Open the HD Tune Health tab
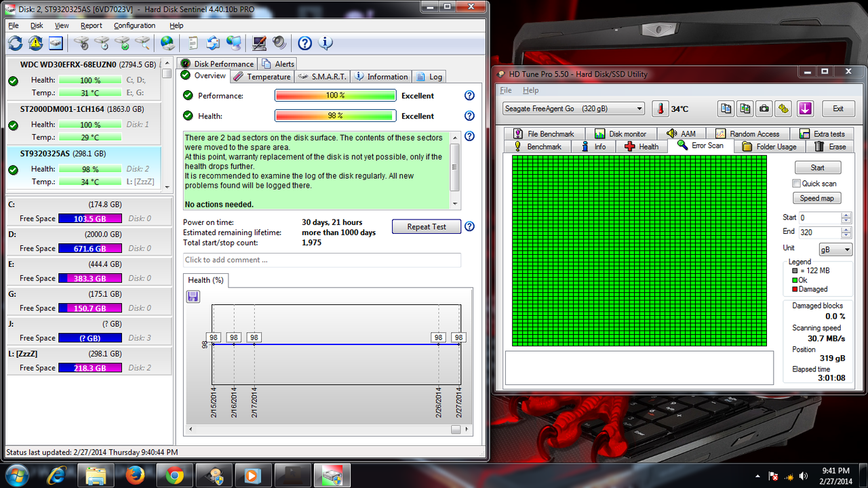This screenshot has width=868, height=488. click(641, 146)
